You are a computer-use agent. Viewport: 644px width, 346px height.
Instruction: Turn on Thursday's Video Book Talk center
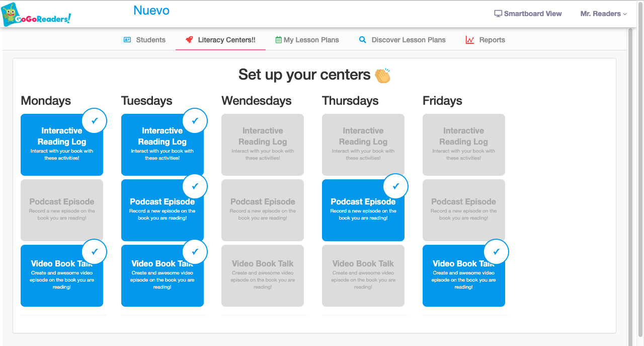click(363, 275)
